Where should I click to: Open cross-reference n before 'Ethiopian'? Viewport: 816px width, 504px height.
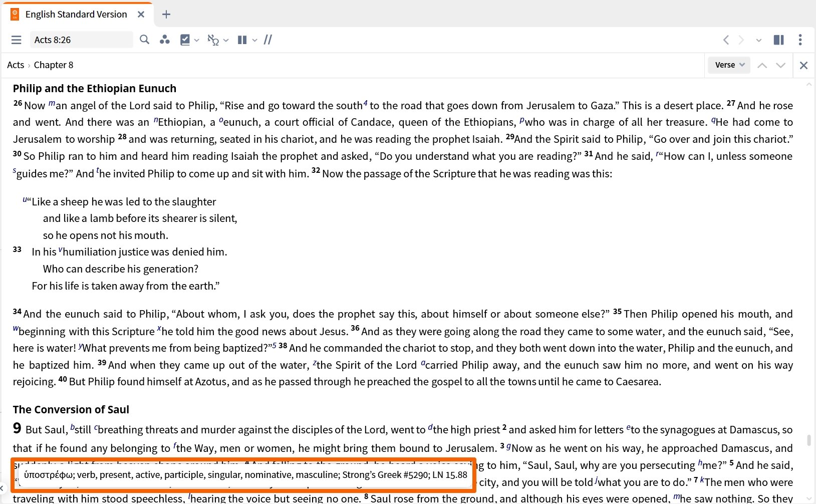[156, 120]
